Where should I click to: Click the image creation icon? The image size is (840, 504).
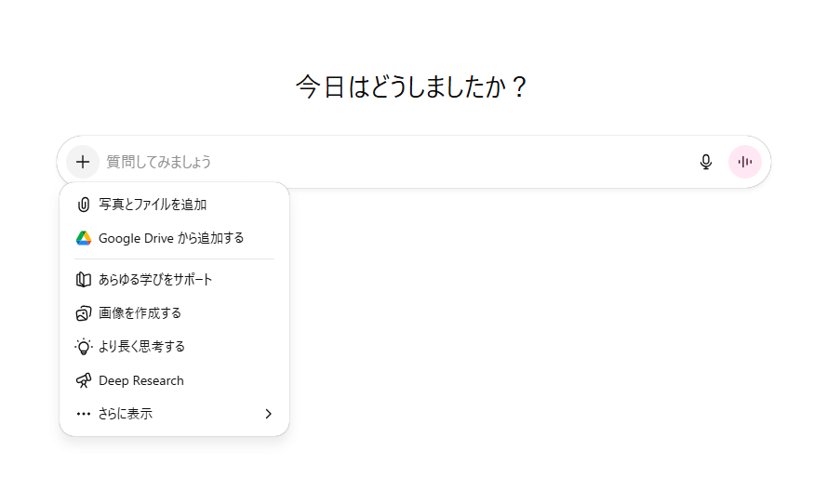pos(84,313)
